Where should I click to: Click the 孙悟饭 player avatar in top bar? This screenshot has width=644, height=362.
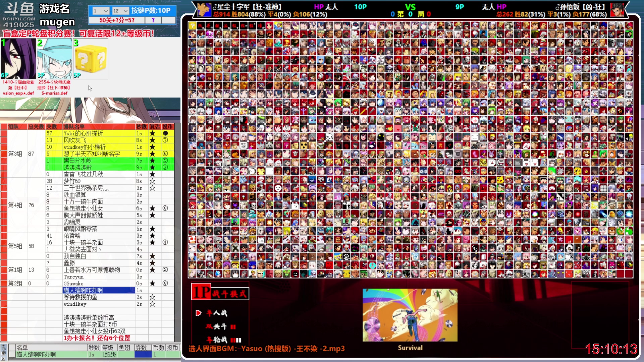coord(617,10)
